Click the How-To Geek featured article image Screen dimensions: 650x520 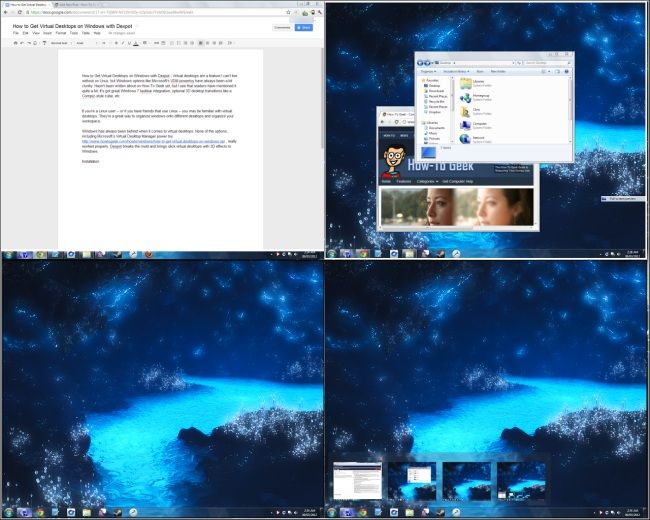coord(457,207)
